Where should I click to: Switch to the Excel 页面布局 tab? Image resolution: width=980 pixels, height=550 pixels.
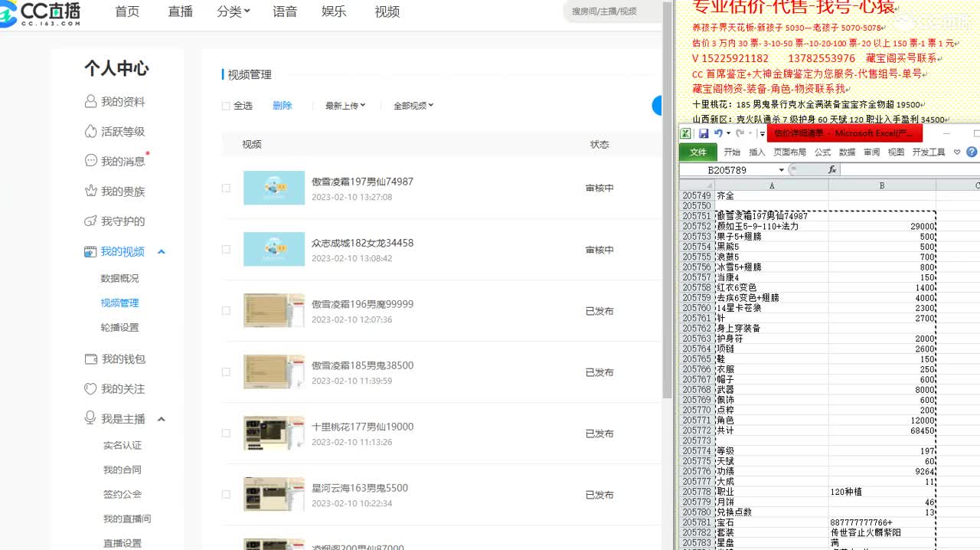click(789, 152)
